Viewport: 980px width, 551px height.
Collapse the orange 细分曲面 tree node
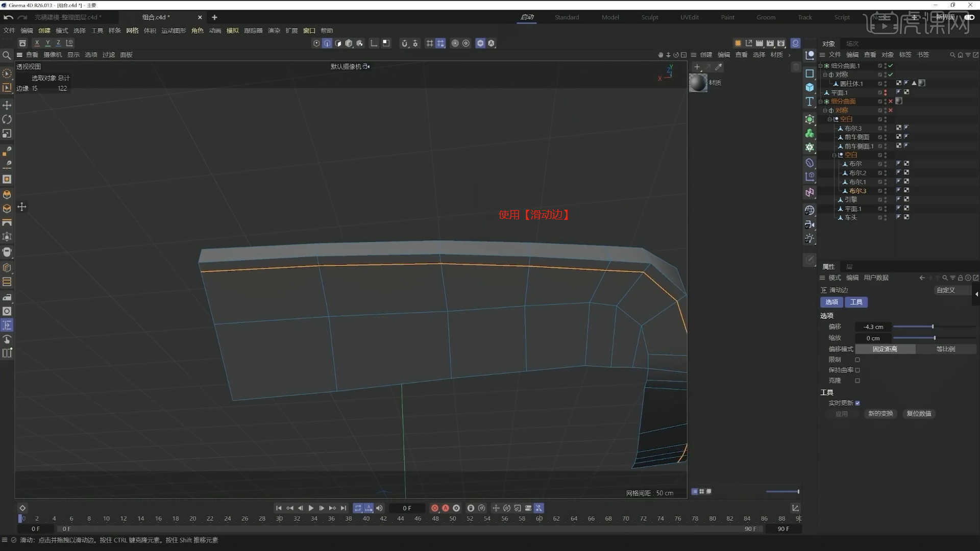[x=821, y=102]
